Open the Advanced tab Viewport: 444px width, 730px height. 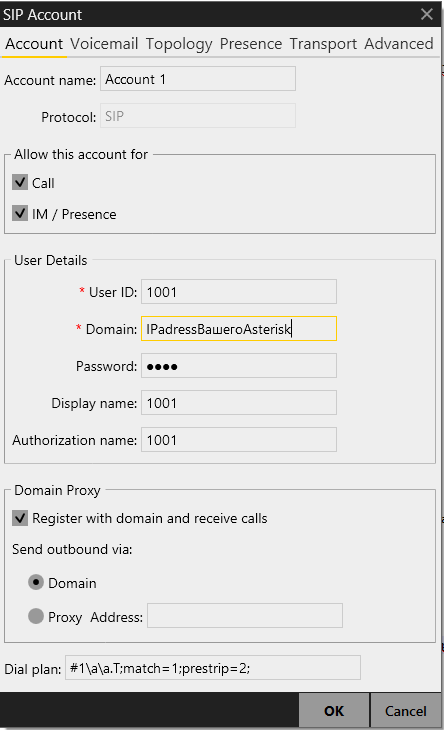pyautogui.click(x=399, y=44)
